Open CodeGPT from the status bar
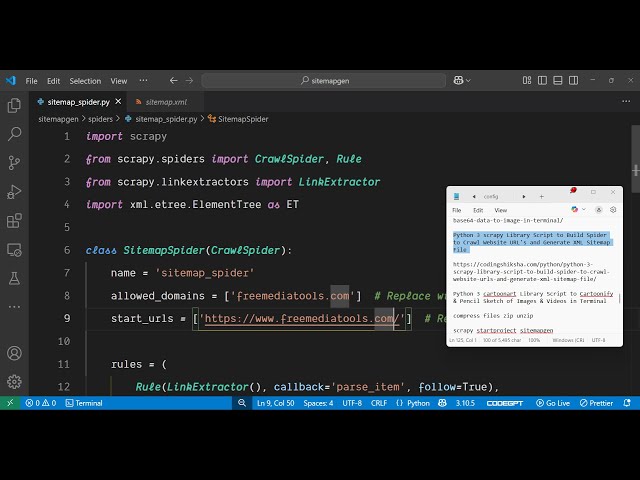 504,403
